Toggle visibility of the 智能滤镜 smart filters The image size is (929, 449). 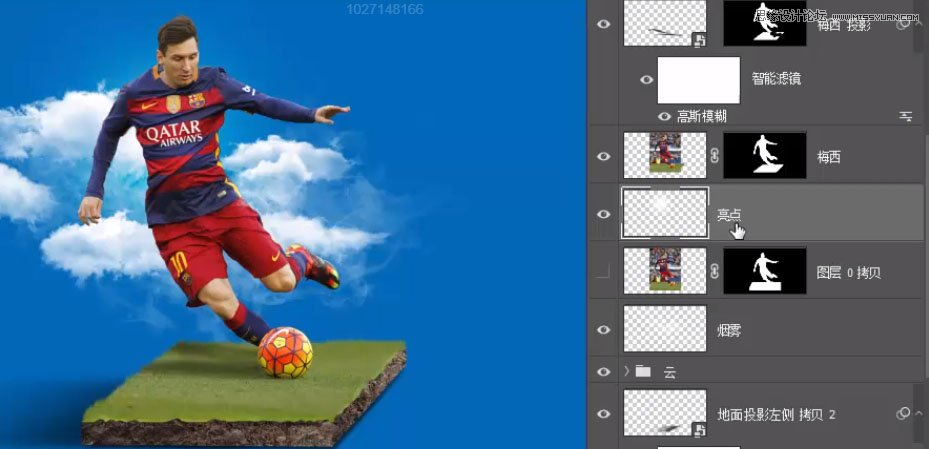[647, 79]
